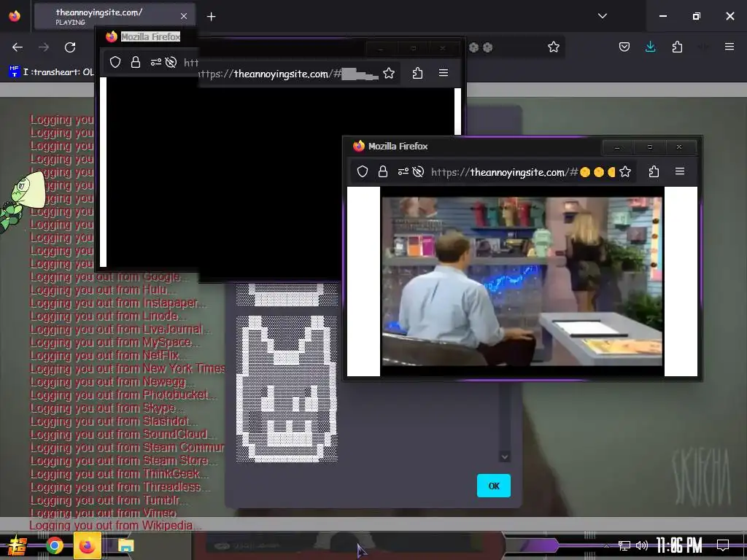The width and height of the screenshot is (747, 560).
Task: Go back with the main window arrow
Action: coord(18,47)
